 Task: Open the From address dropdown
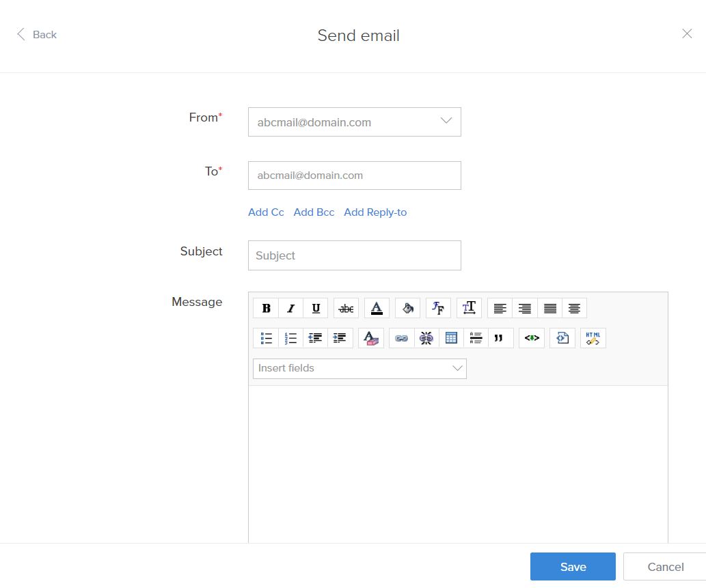[x=354, y=122]
